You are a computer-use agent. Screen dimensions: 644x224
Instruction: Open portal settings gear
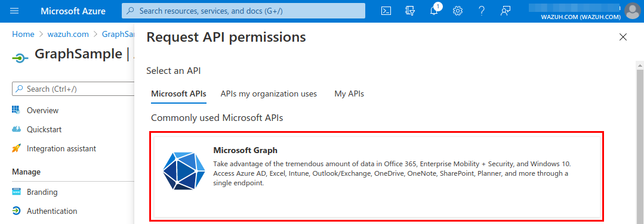(458, 11)
